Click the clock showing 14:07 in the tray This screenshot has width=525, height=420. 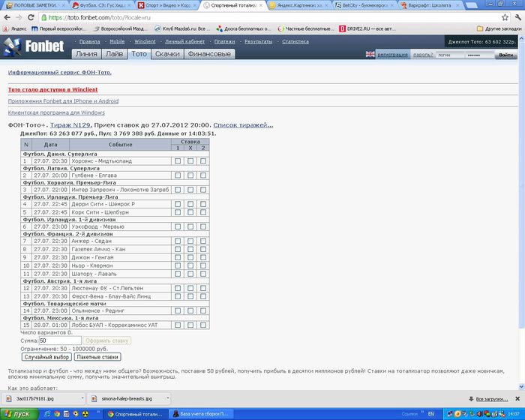(x=515, y=414)
